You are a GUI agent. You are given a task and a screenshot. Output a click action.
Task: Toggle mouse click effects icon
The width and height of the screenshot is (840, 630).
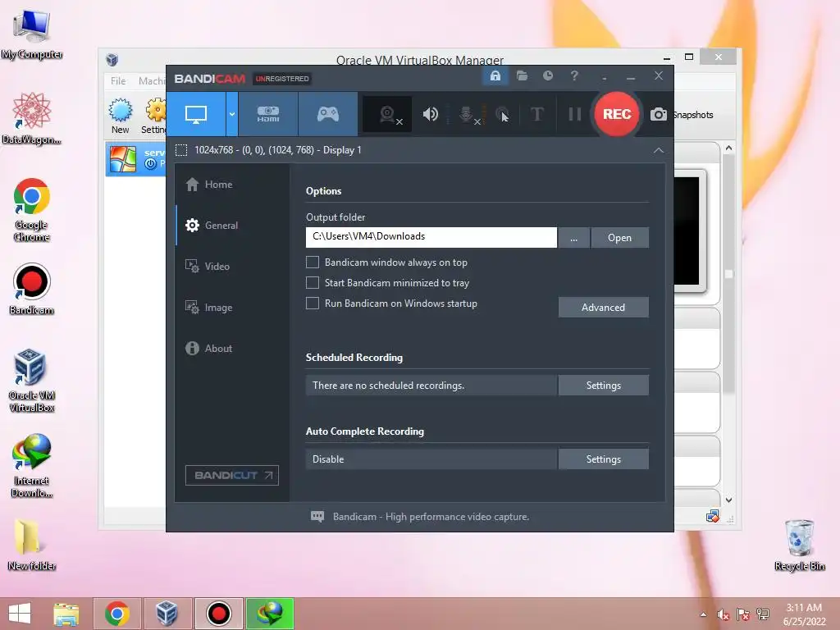click(x=502, y=114)
